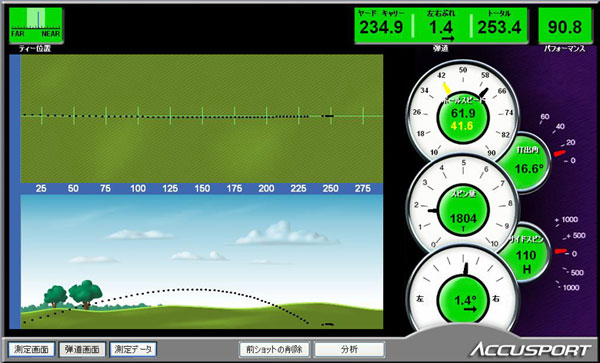Image resolution: width=600 pixels, height=363 pixels.
Task: Click the Accusport logo
Action: [530, 350]
